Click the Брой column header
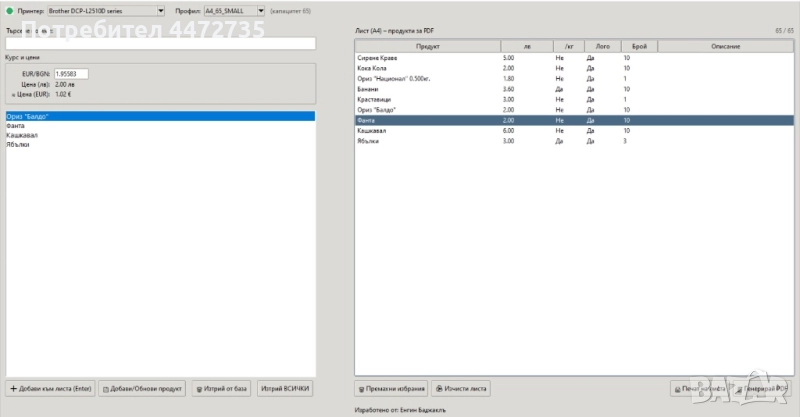 click(x=639, y=47)
